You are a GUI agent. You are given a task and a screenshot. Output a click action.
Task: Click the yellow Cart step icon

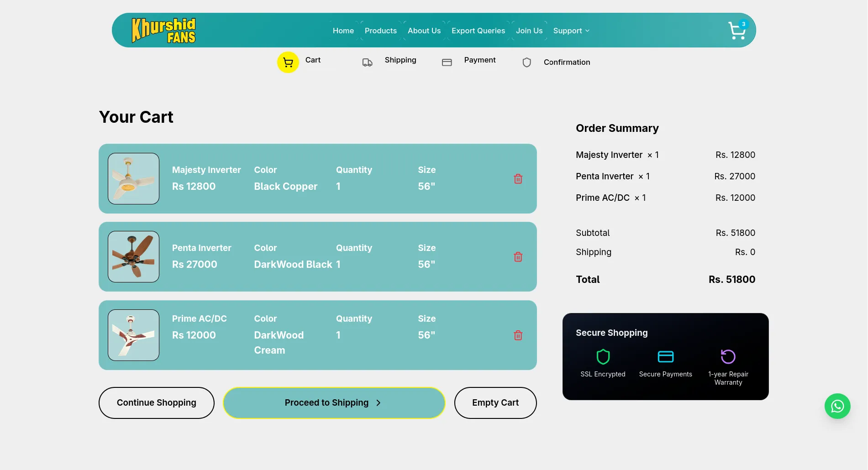coord(288,62)
